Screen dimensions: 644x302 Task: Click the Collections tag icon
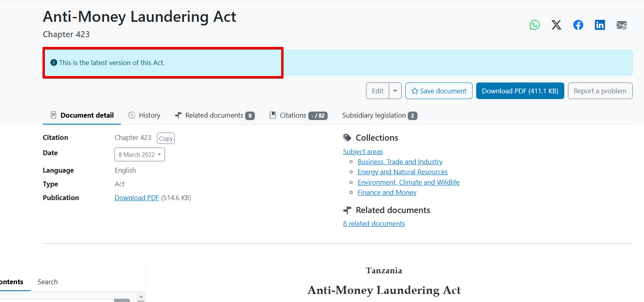click(347, 138)
